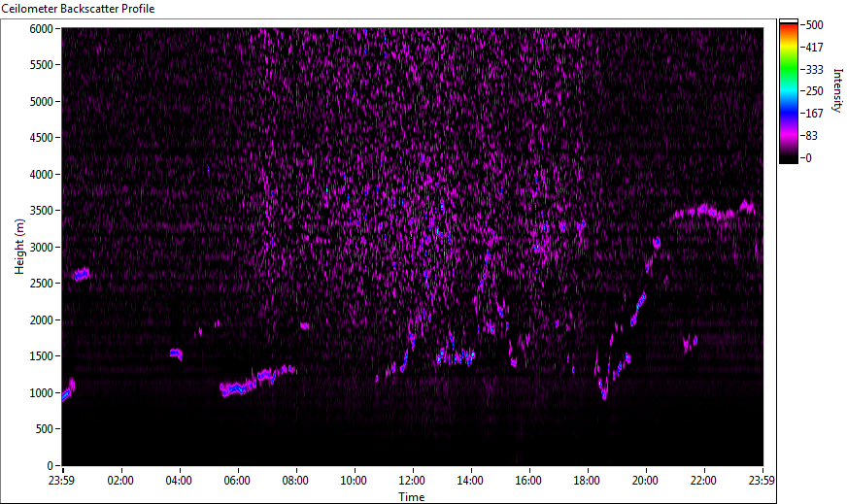Click cloud base streak between 06:00 and 08:00
Image resolution: width=847 pixels, height=504 pixels.
[x=256, y=382]
